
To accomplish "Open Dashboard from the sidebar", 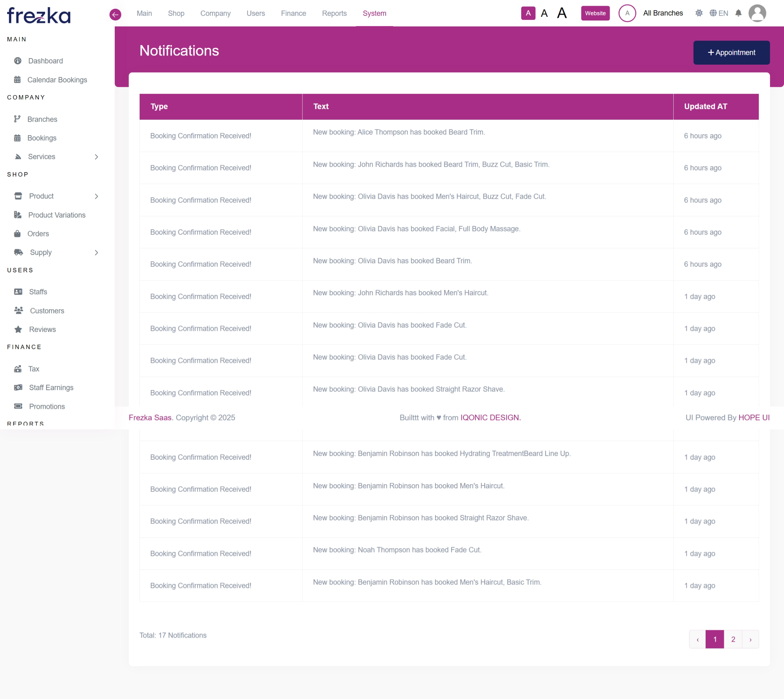I will point(45,61).
